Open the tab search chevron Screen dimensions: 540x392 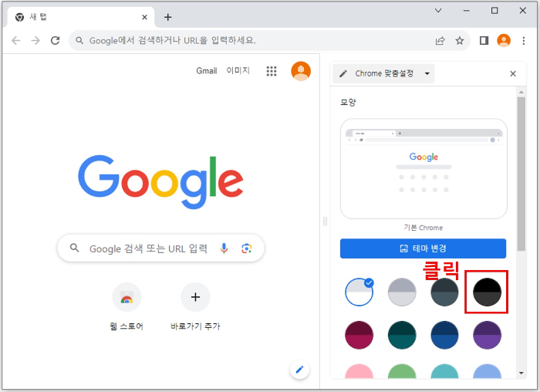pyautogui.click(x=438, y=11)
